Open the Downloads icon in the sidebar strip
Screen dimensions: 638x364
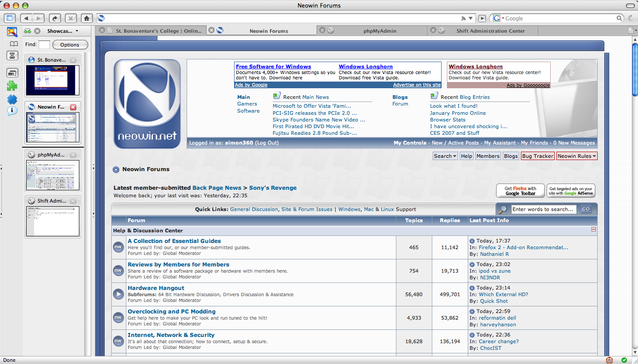coord(12,73)
